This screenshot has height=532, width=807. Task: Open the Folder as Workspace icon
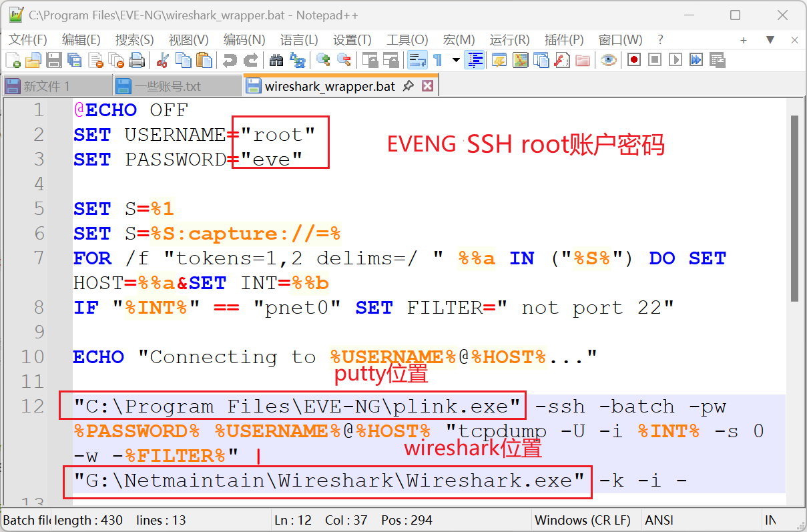[582, 61]
